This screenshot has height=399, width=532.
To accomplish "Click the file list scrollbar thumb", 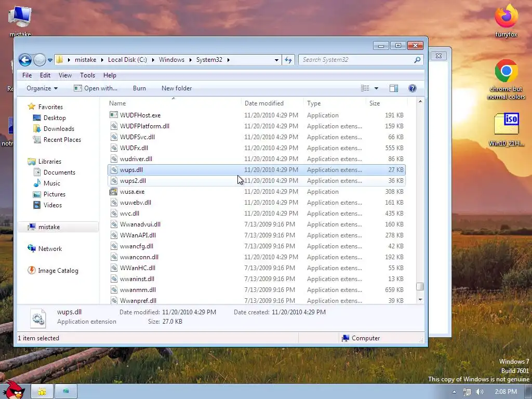I will pyautogui.click(x=420, y=286).
